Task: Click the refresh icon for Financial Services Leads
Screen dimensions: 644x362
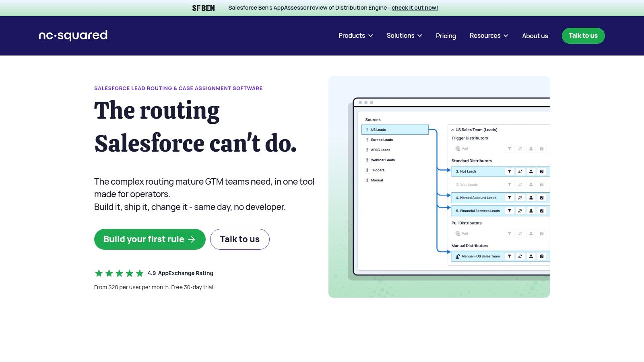Action: [520, 211]
